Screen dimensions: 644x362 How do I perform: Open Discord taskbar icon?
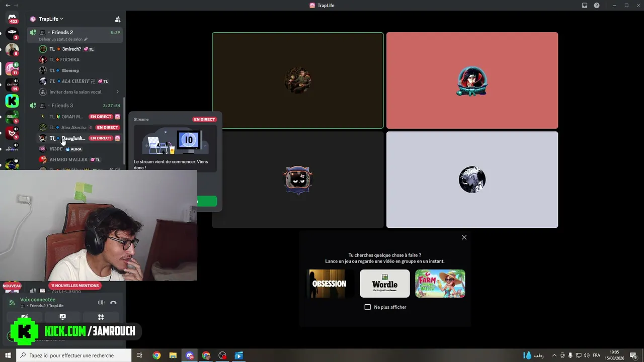tap(190, 355)
